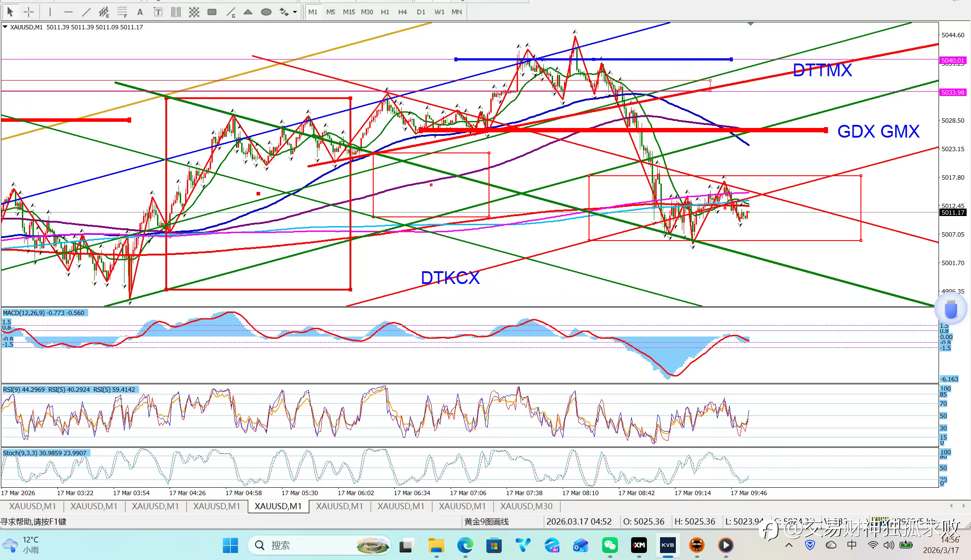Switch chart to H1 timeframe
The image size is (971, 560).
[385, 12]
